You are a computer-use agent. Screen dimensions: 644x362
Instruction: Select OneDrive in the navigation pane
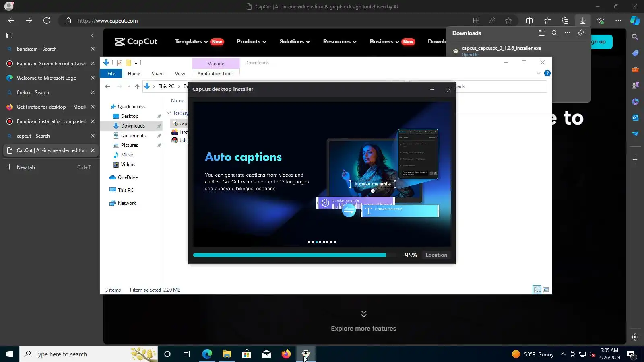coord(128,177)
